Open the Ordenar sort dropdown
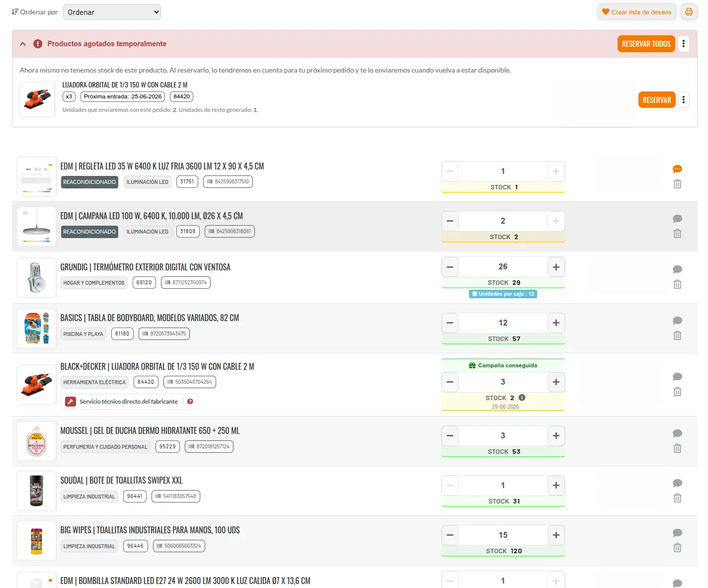The height and width of the screenshot is (588, 708). pyautogui.click(x=112, y=12)
